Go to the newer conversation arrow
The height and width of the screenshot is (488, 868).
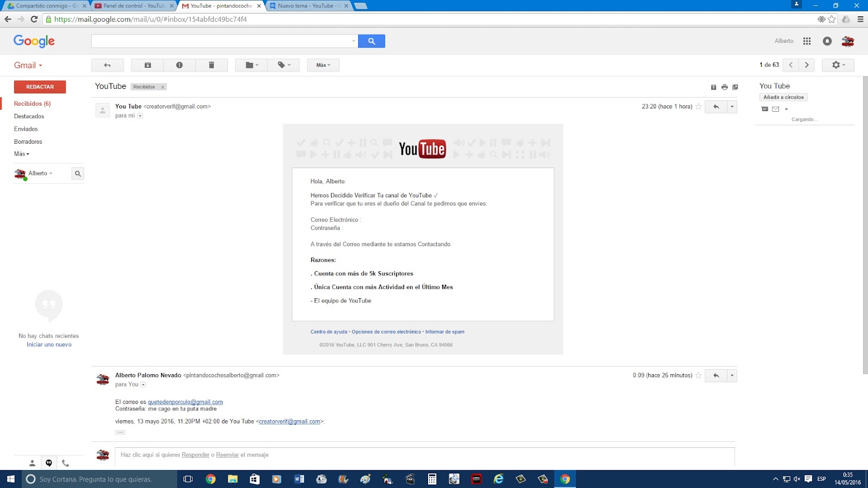pyautogui.click(x=791, y=65)
